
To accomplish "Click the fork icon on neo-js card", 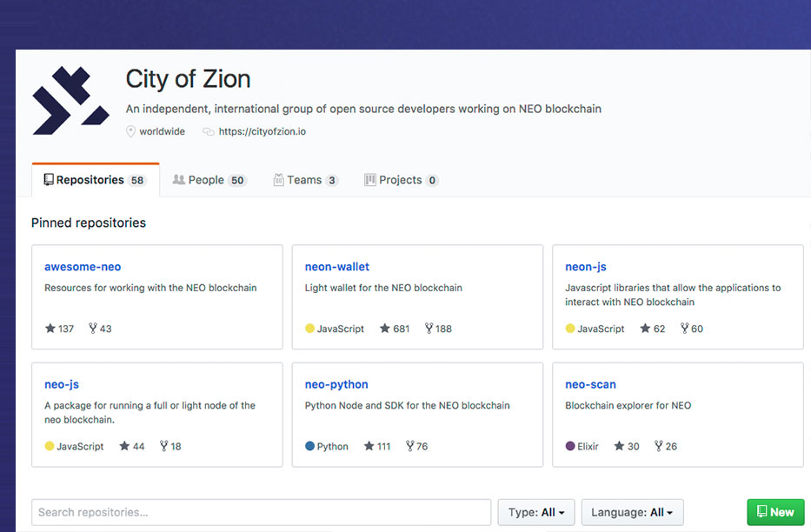I will click(163, 446).
